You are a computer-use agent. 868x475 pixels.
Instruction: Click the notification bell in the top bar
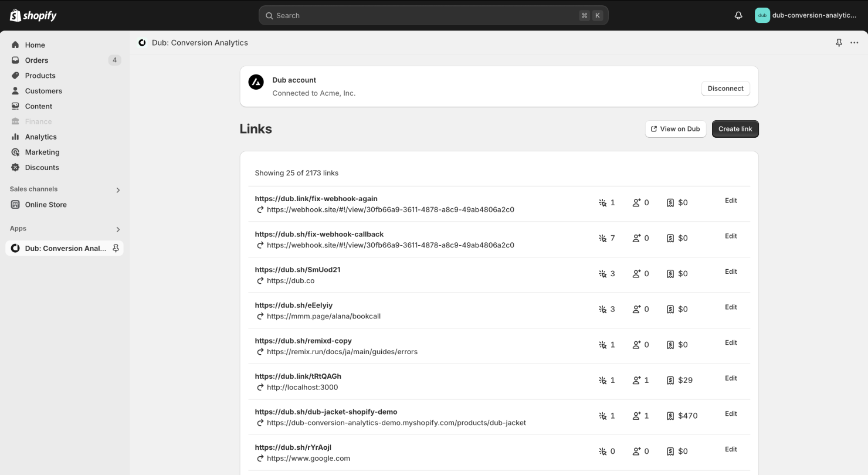tap(738, 15)
